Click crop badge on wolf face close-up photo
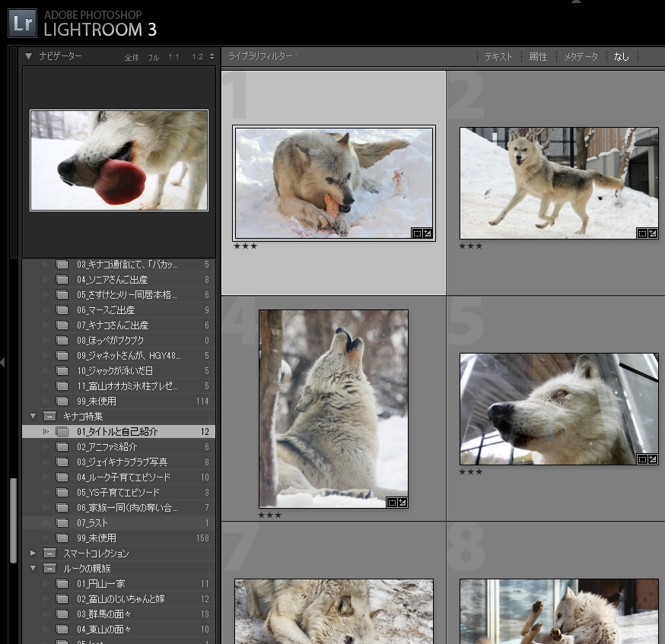 (642, 459)
